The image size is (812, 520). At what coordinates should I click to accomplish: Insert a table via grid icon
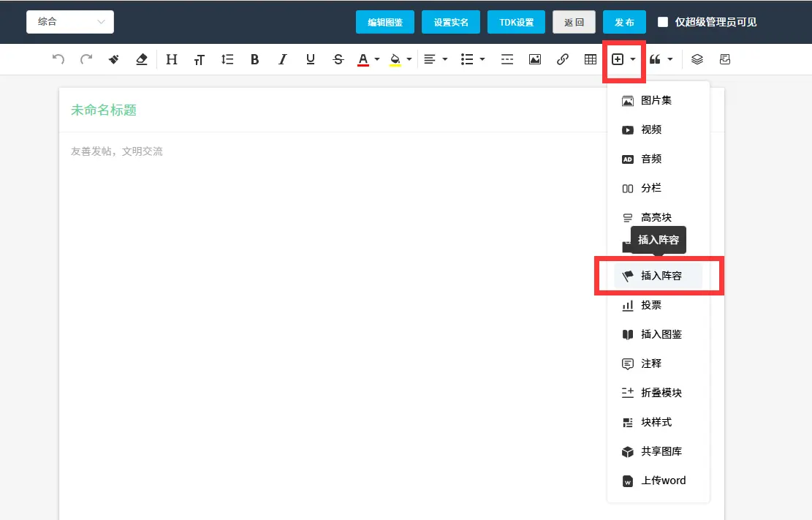coord(591,59)
